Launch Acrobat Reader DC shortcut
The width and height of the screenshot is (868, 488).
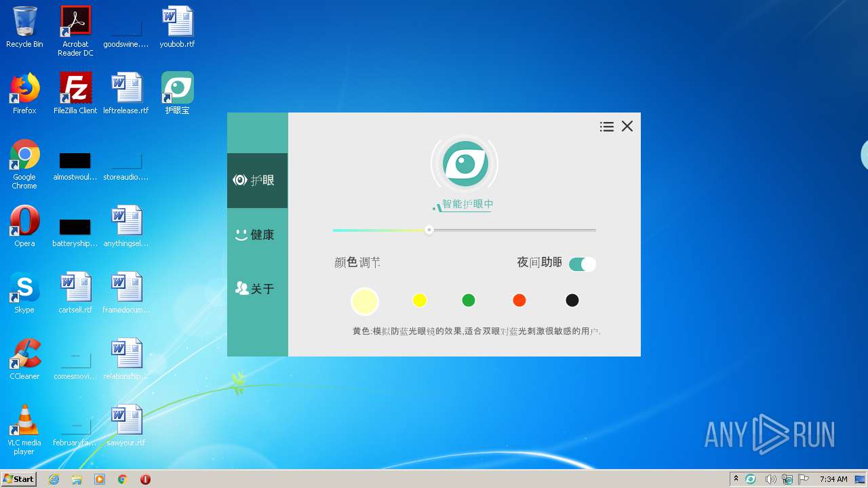75,31
